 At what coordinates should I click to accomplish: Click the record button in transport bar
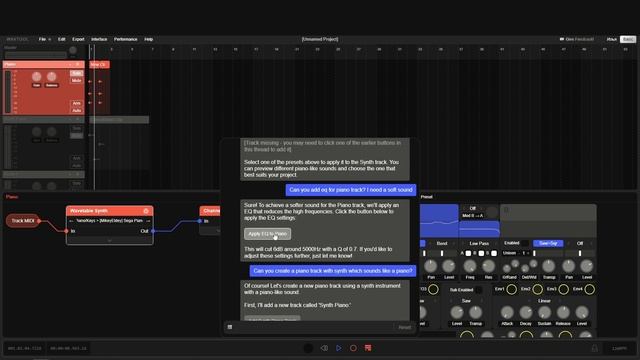[353, 348]
